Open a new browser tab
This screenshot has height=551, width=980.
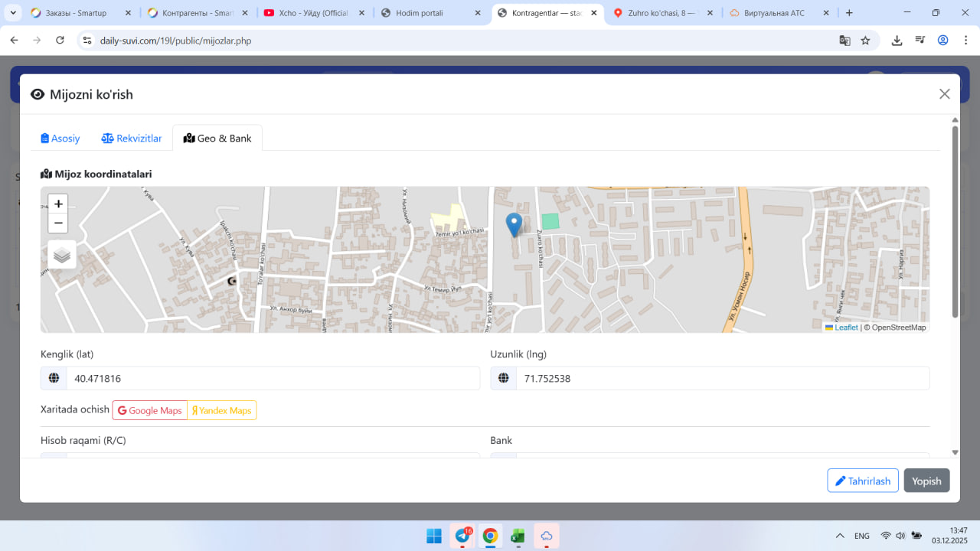point(849,13)
